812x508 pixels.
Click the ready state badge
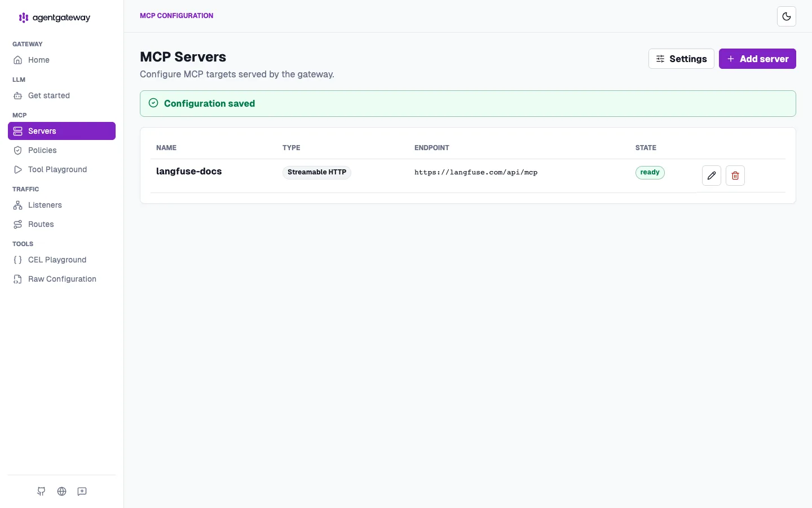pyautogui.click(x=650, y=172)
